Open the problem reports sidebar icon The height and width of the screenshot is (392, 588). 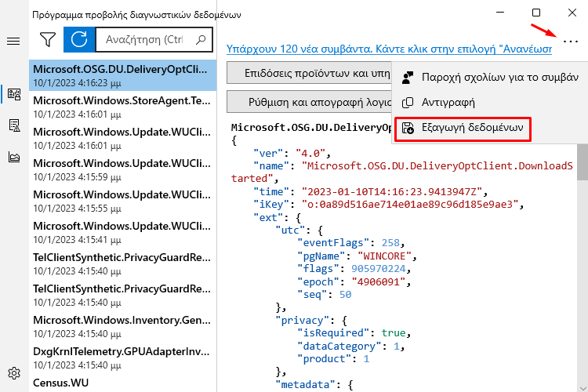click(x=14, y=125)
